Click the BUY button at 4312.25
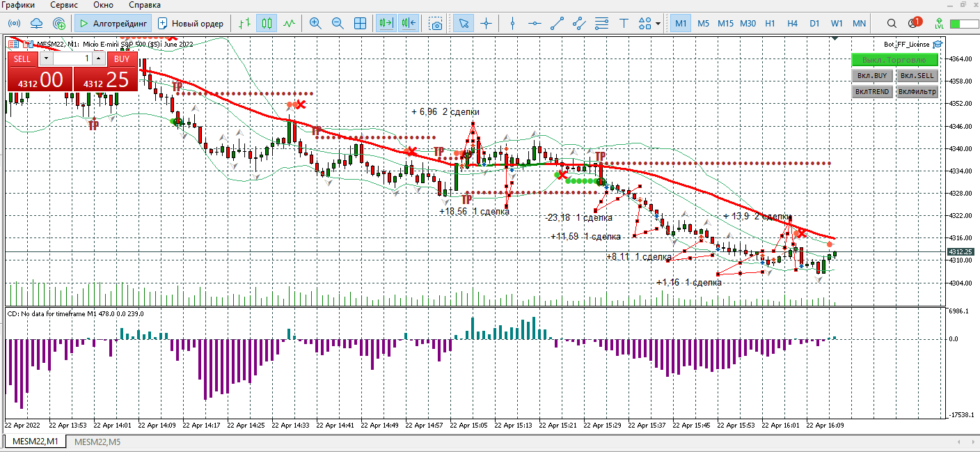The image size is (980, 452). 106,79
